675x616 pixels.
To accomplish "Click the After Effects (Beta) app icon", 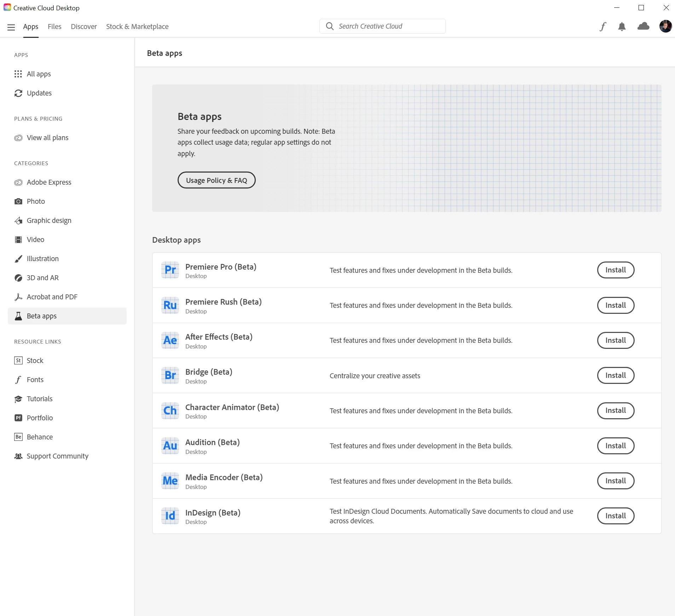I will [170, 340].
